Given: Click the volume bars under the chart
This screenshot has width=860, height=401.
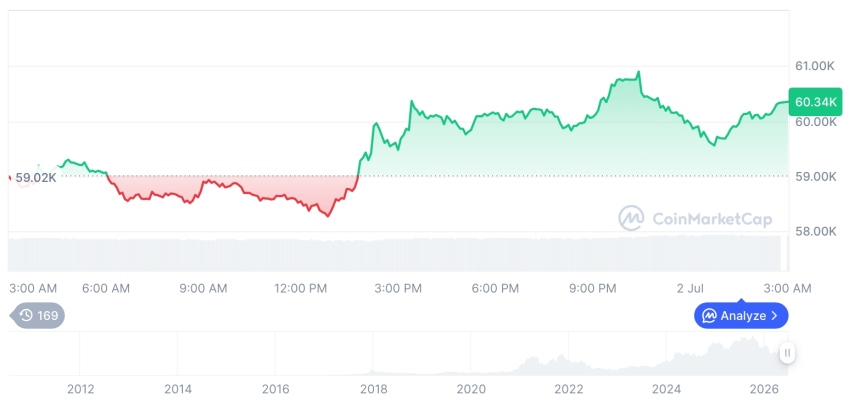Looking at the screenshot, I should pos(395,253).
